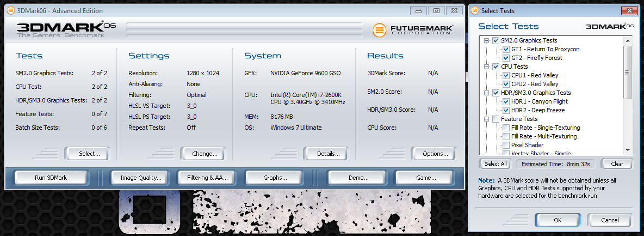This screenshot has width=644, height=236.
Task: Click the Batch Size Tests 0 of 6 count
Action: [x=100, y=128]
